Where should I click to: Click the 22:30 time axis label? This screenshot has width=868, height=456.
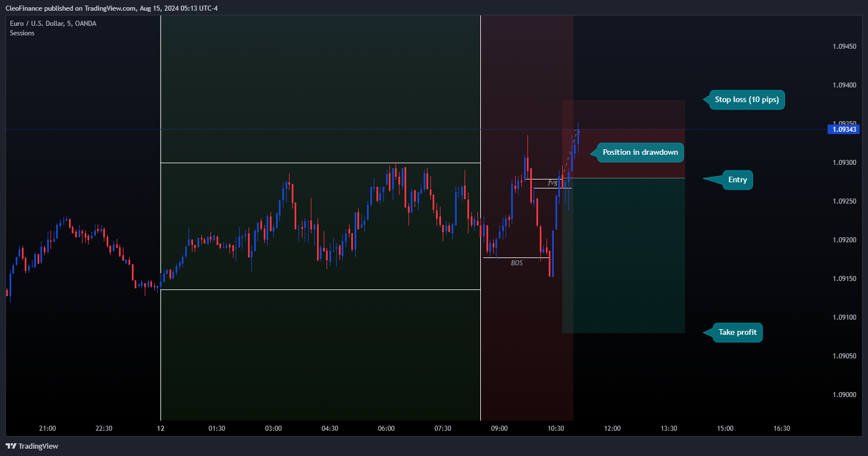click(104, 429)
